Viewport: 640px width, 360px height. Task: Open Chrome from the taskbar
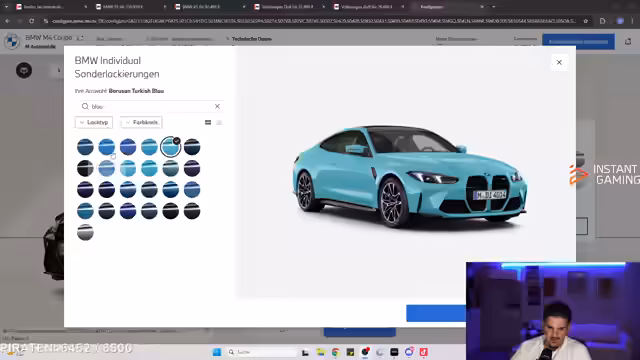(x=336, y=352)
